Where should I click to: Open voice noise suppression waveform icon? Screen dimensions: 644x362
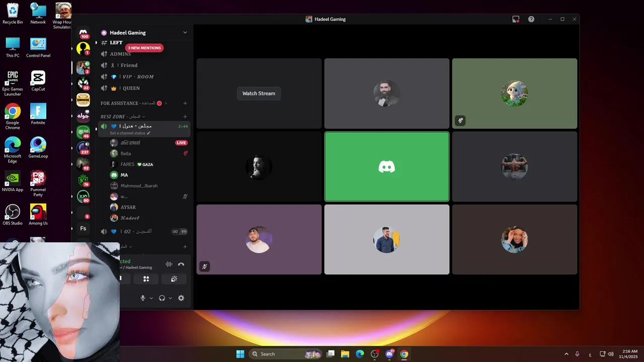click(x=169, y=264)
